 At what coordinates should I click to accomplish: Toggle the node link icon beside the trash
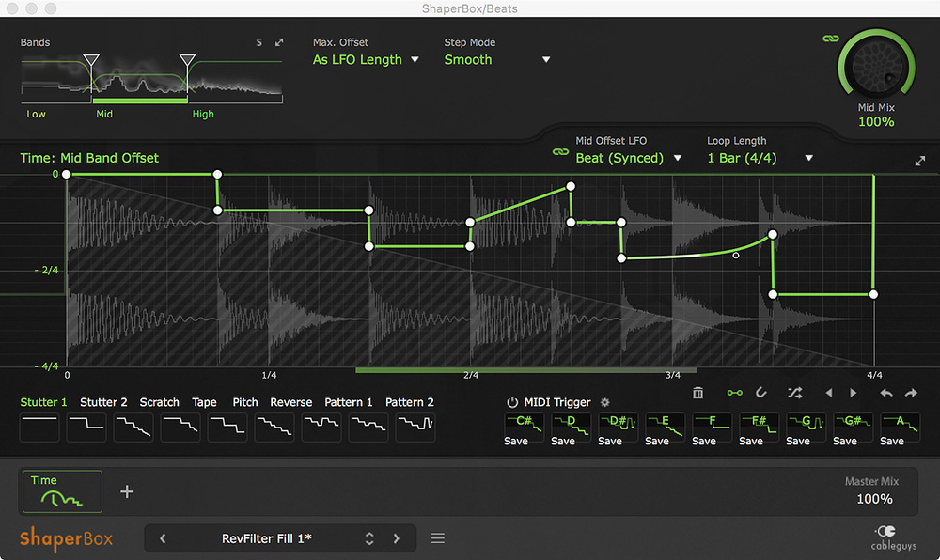(x=734, y=393)
